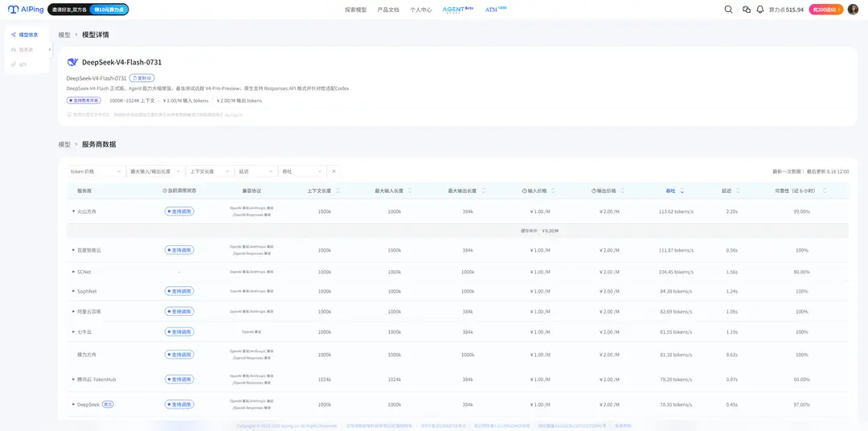Toggle 吞吐 column sort arrows

(682, 191)
